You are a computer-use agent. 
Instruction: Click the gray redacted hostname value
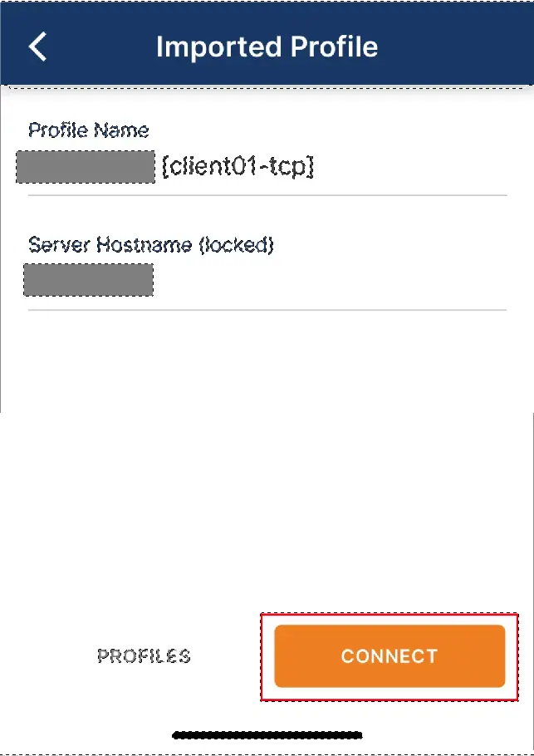click(x=89, y=280)
